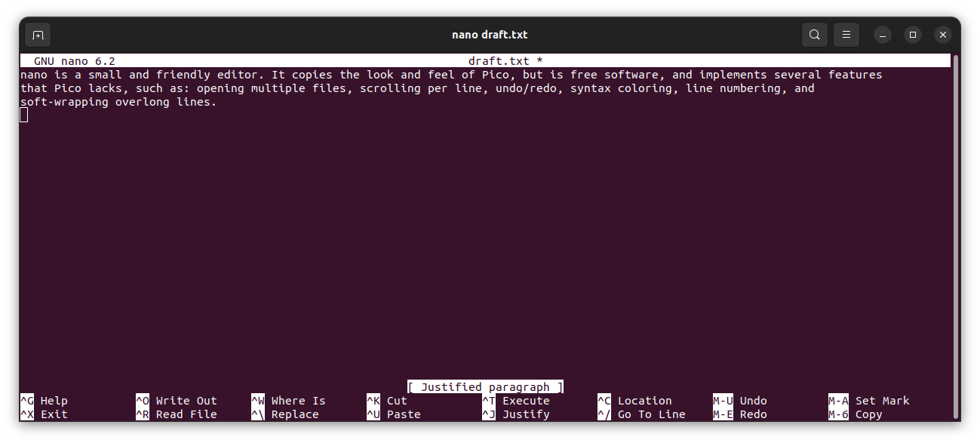Click the word 'soft-wrapping' in the text

pyautogui.click(x=64, y=102)
